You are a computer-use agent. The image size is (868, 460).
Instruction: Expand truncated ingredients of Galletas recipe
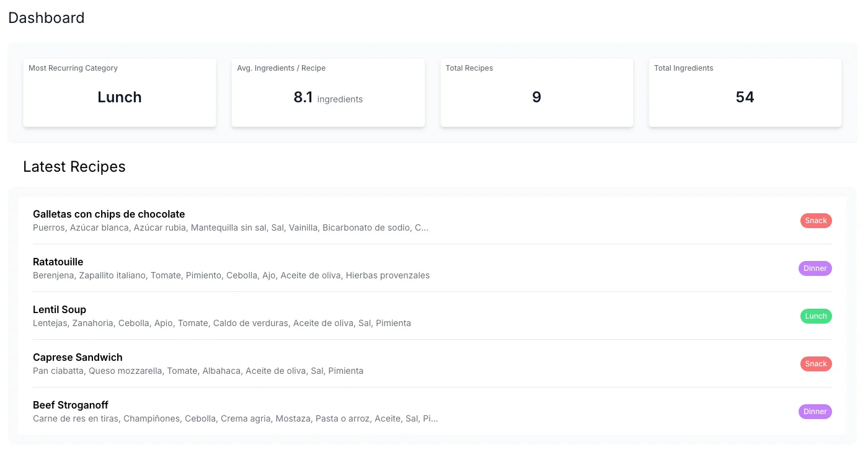(230, 228)
